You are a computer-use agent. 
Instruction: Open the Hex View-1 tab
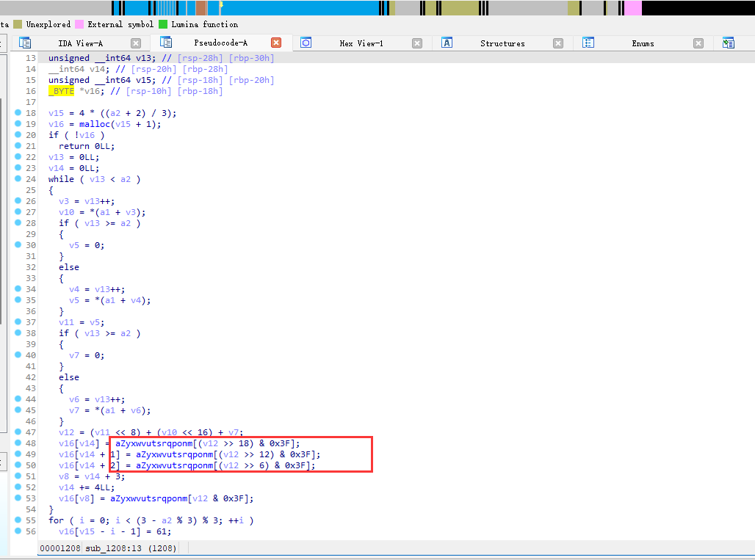tap(361, 43)
